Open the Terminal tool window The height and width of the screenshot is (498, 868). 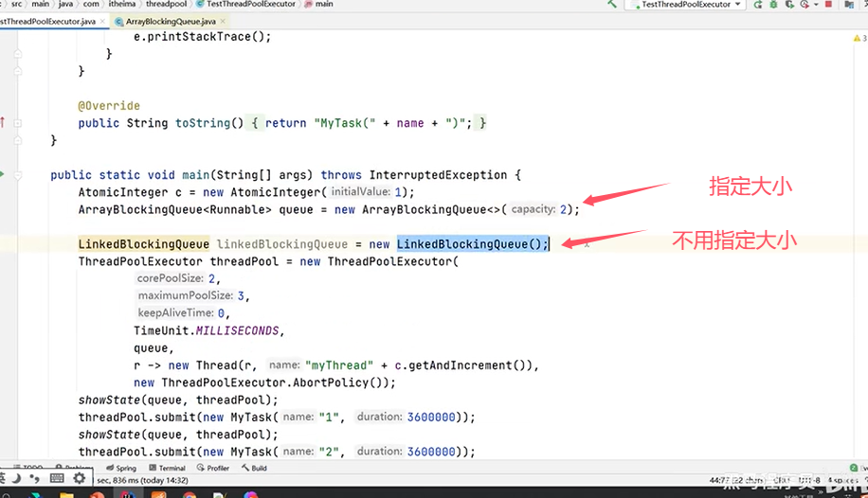click(x=167, y=468)
